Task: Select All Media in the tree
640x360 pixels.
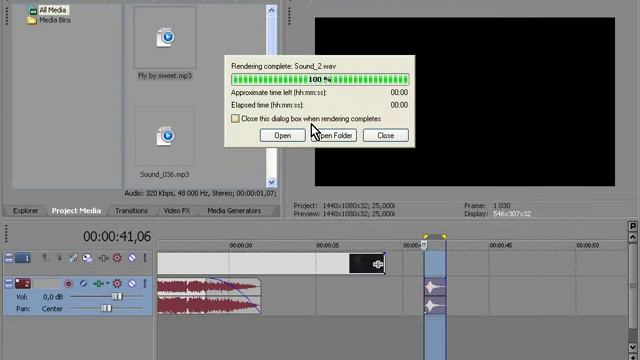Action: point(53,10)
